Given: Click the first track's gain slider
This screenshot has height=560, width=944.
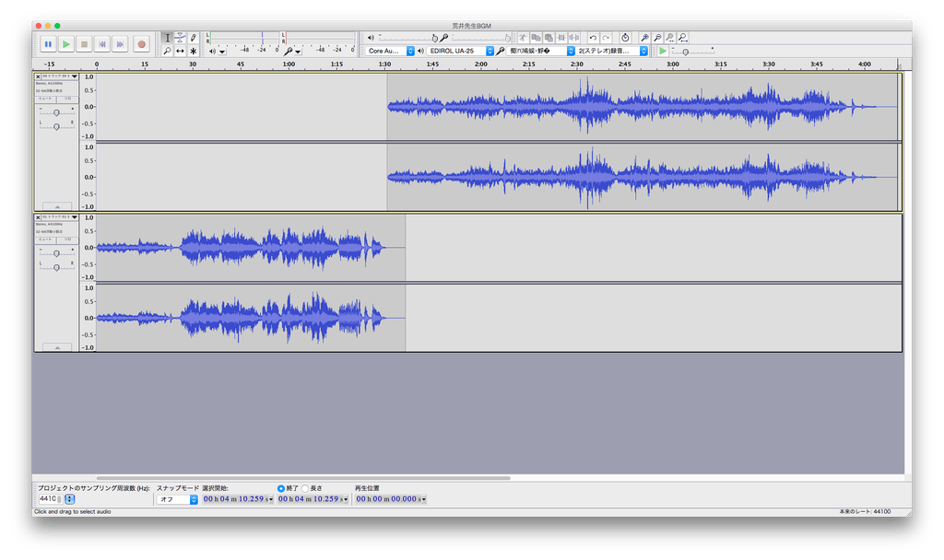Looking at the screenshot, I should (56, 112).
